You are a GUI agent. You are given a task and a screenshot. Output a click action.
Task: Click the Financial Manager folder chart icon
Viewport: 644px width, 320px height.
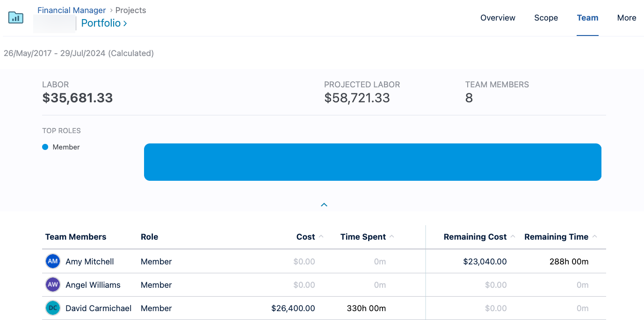(16, 18)
